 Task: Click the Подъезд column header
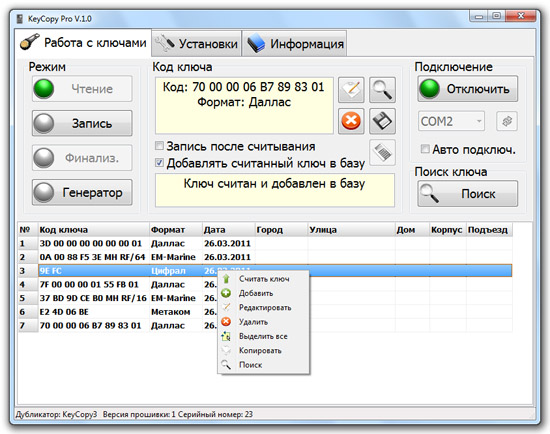point(490,230)
